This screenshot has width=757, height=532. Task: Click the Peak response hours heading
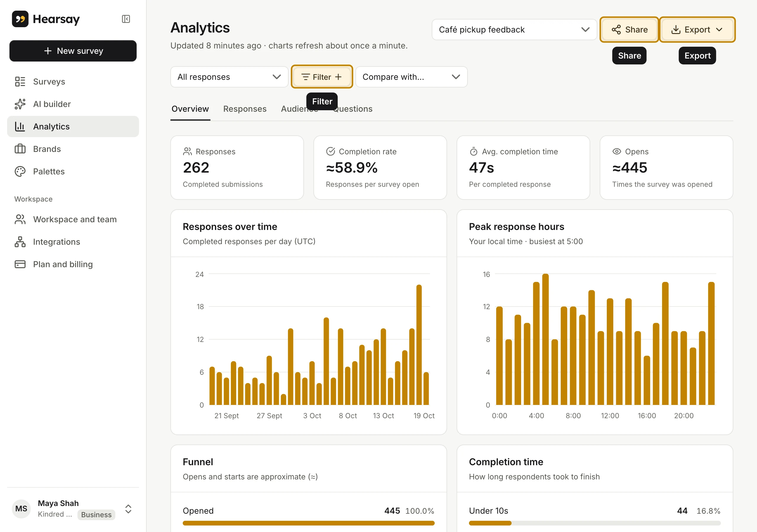pyautogui.click(x=516, y=226)
